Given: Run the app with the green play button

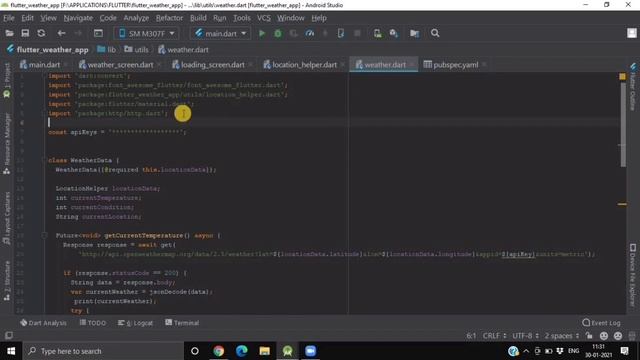Looking at the screenshot, I should 262,33.
